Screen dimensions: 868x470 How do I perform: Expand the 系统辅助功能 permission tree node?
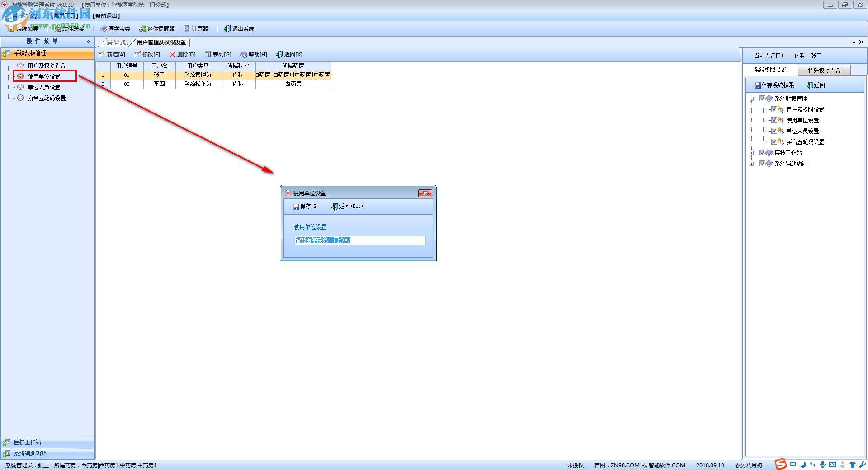point(751,164)
